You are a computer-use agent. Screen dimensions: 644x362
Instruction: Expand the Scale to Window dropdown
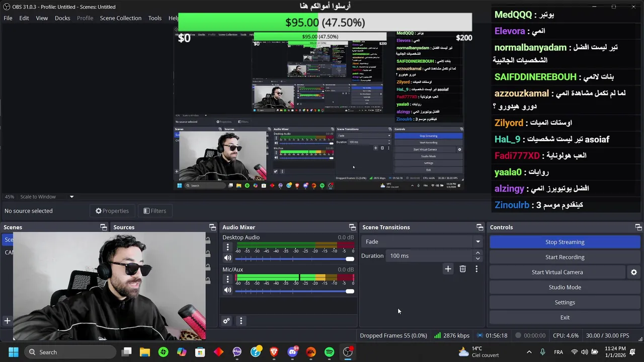click(71, 197)
